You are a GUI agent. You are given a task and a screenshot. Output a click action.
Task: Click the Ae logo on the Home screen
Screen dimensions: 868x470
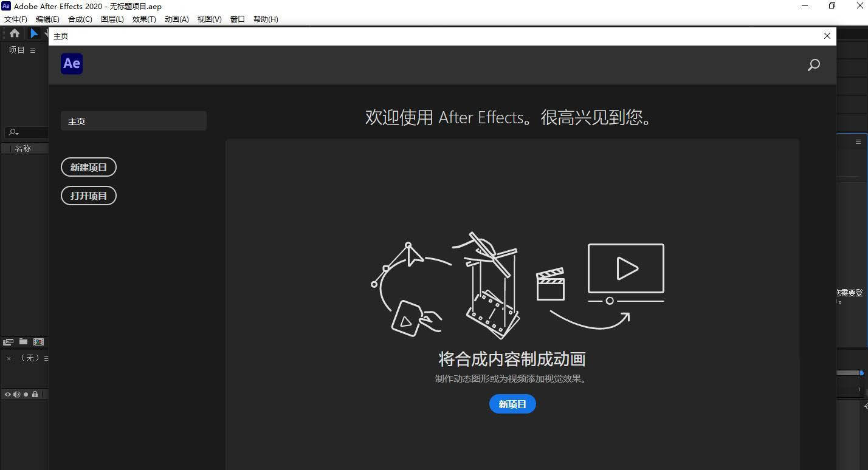coord(72,63)
